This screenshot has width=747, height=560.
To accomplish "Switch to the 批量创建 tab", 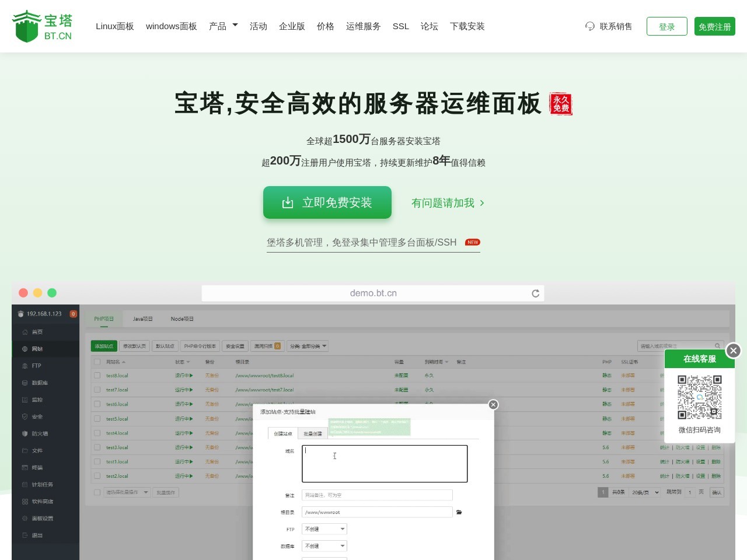I will tap(313, 433).
